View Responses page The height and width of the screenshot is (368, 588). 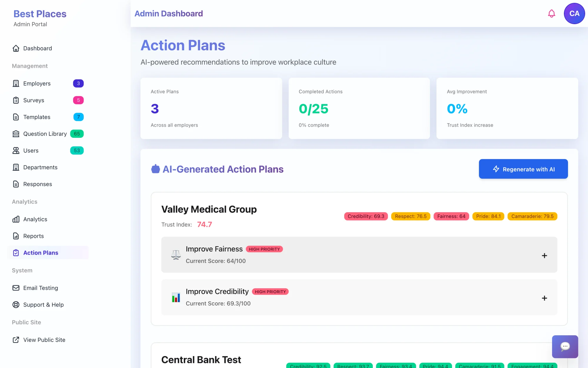pyautogui.click(x=48, y=184)
